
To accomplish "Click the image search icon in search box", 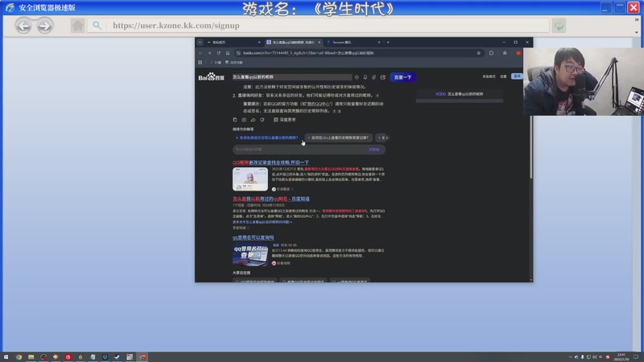I will click(383, 77).
